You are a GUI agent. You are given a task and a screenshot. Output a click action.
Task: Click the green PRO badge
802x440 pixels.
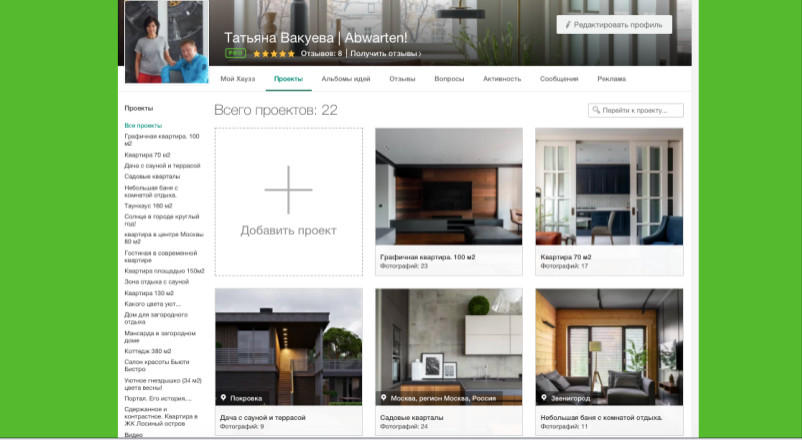(235, 53)
